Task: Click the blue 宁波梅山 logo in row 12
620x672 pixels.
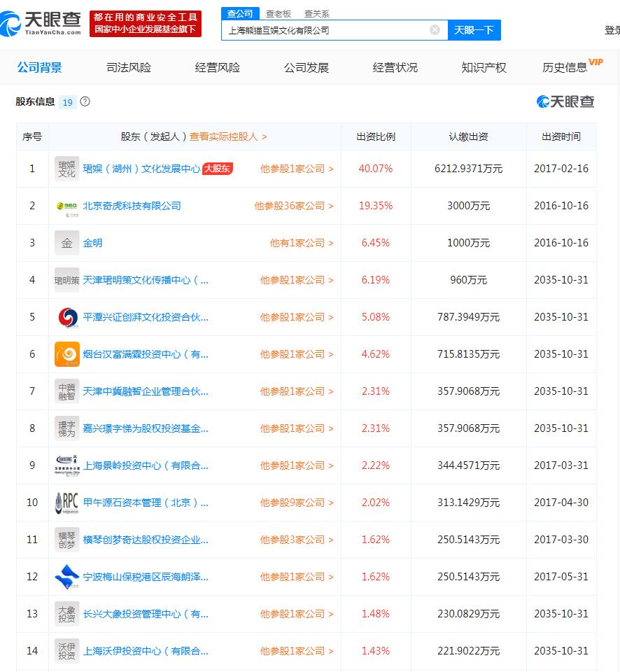Action: pyautogui.click(x=67, y=577)
